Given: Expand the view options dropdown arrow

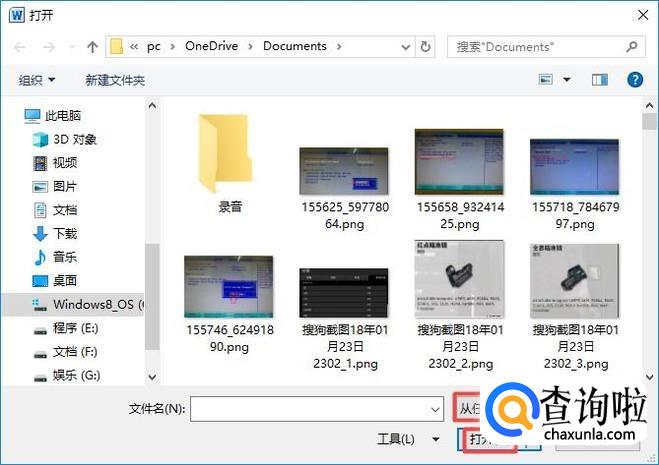Looking at the screenshot, I should click(x=567, y=80).
